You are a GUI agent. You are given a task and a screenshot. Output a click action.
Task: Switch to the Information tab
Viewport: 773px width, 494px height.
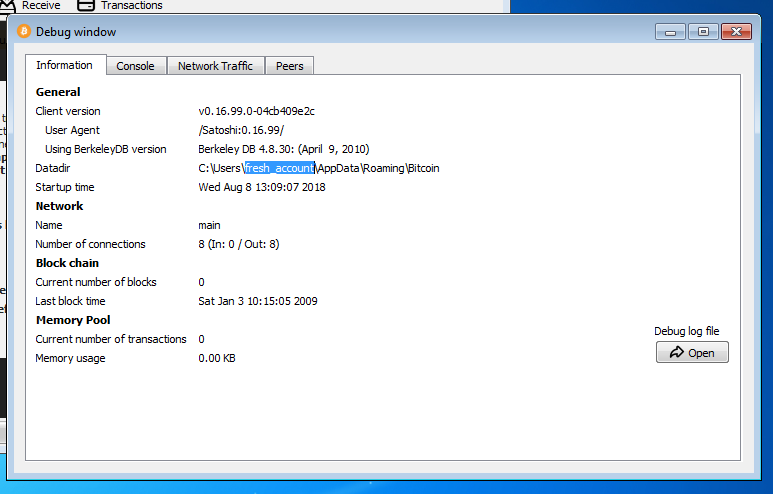pyautogui.click(x=65, y=65)
